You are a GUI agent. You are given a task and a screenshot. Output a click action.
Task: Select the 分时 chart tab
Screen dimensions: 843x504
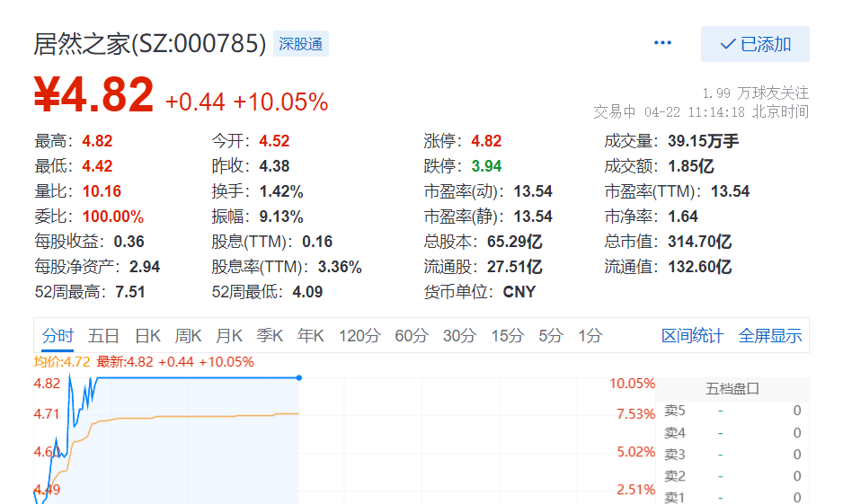58,336
